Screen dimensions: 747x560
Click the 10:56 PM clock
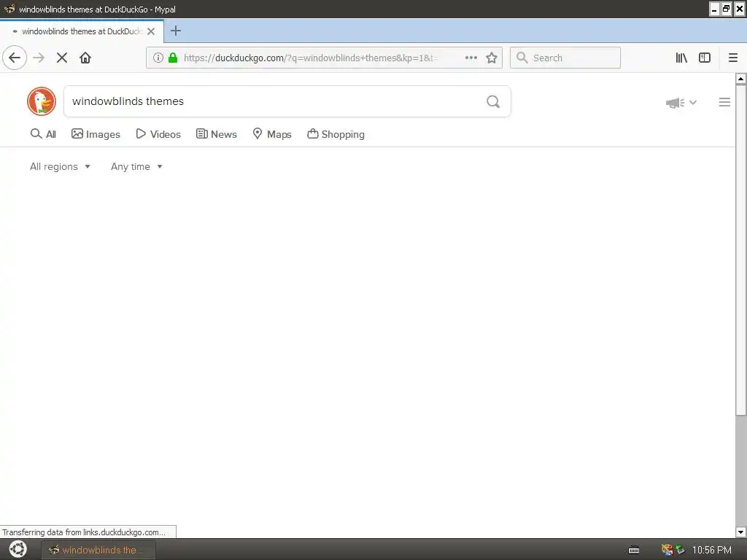[x=712, y=550]
